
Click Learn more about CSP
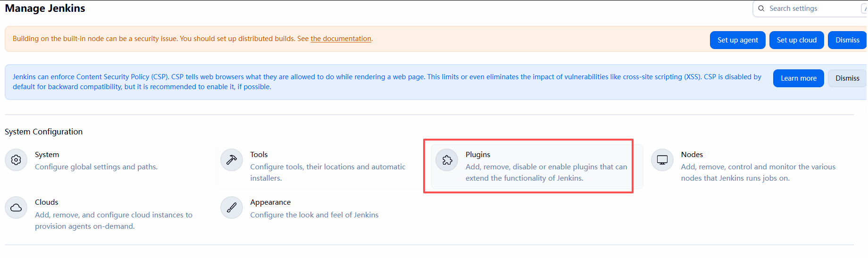coord(798,78)
